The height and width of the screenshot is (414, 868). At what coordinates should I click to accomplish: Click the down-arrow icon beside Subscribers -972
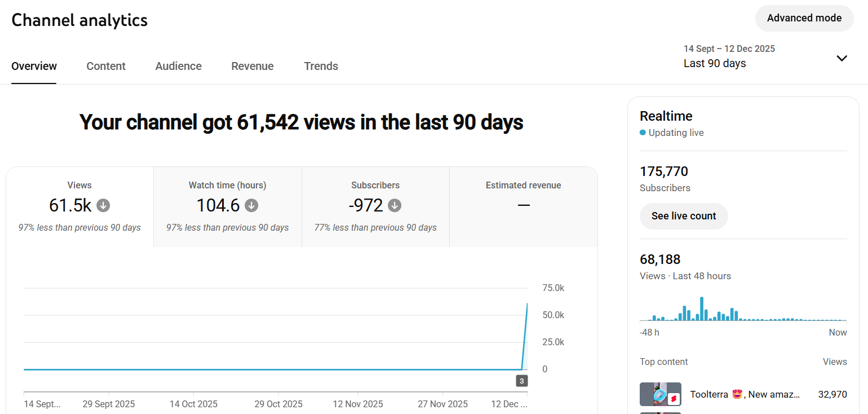pos(395,206)
